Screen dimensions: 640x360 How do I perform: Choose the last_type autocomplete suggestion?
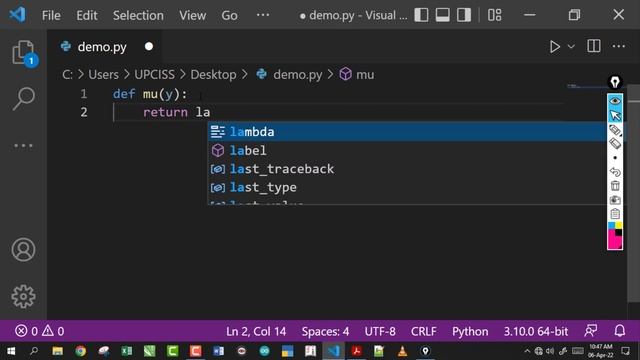click(x=407, y=187)
